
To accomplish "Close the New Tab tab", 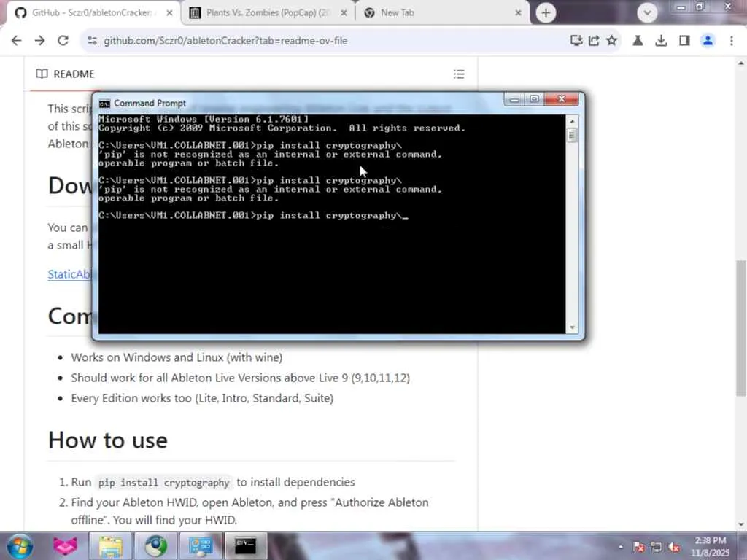I will click(x=519, y=13).
